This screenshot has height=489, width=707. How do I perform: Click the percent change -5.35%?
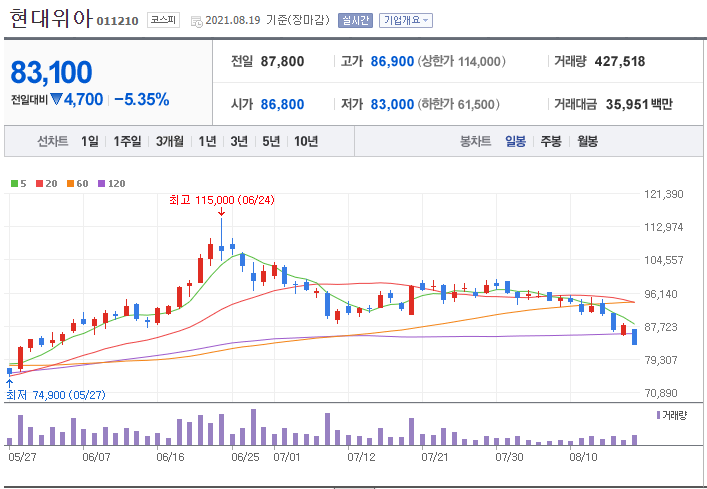(x=142, y=99)
